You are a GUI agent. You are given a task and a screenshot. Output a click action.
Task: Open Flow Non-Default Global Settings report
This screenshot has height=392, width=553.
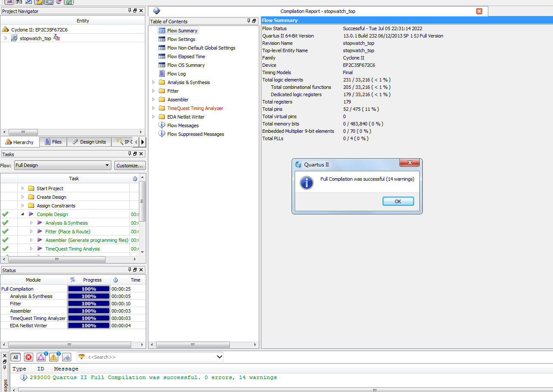coord(201,48)
